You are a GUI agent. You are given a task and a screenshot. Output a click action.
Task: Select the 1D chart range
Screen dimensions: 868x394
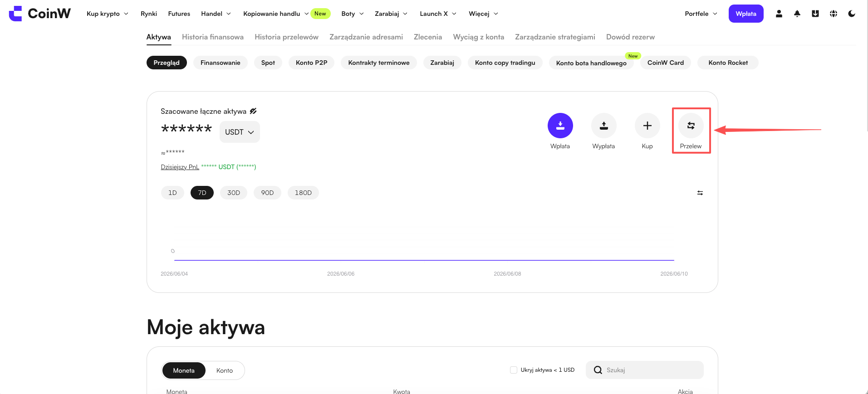pyautogui.click(x=172, y=193)
